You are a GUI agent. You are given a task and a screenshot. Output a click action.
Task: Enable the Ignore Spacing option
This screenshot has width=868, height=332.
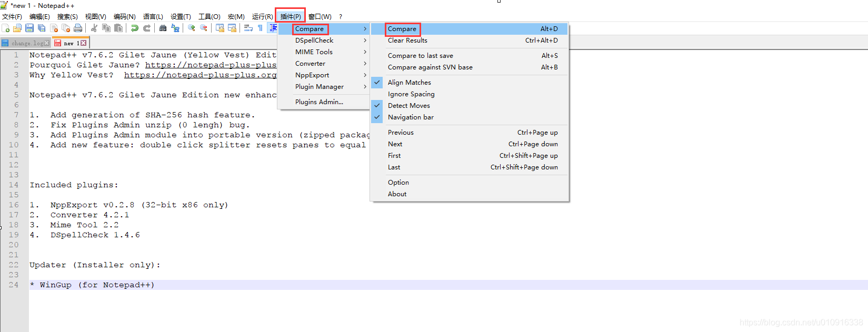point(469,94)
